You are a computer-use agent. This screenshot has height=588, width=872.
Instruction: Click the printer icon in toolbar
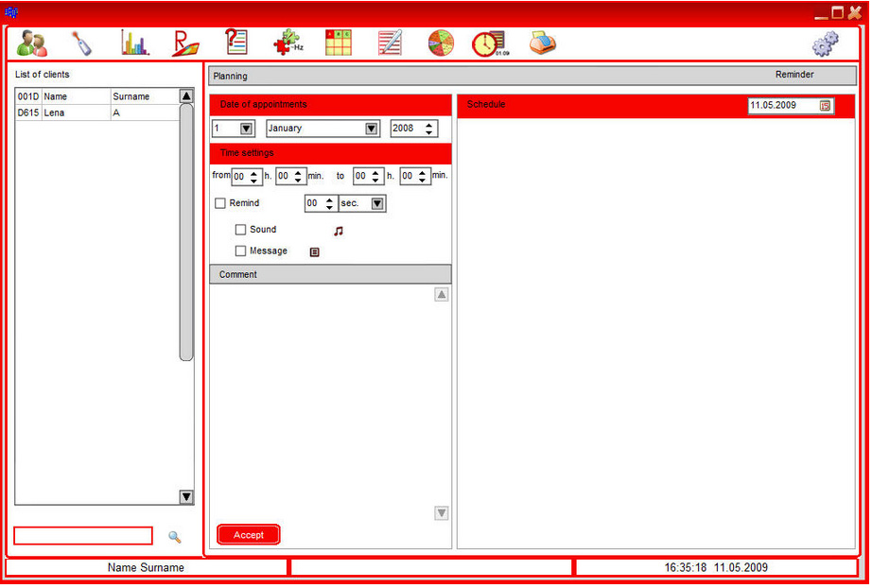[x=542, y=43]
